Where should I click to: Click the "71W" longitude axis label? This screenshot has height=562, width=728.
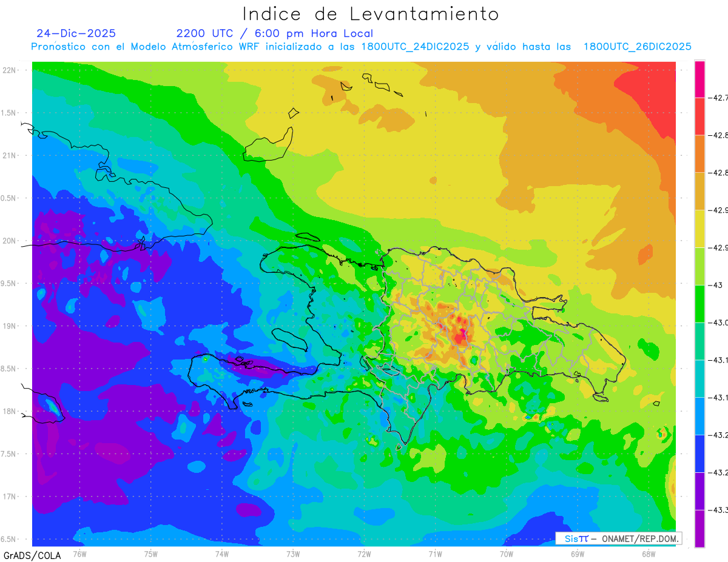435,554
